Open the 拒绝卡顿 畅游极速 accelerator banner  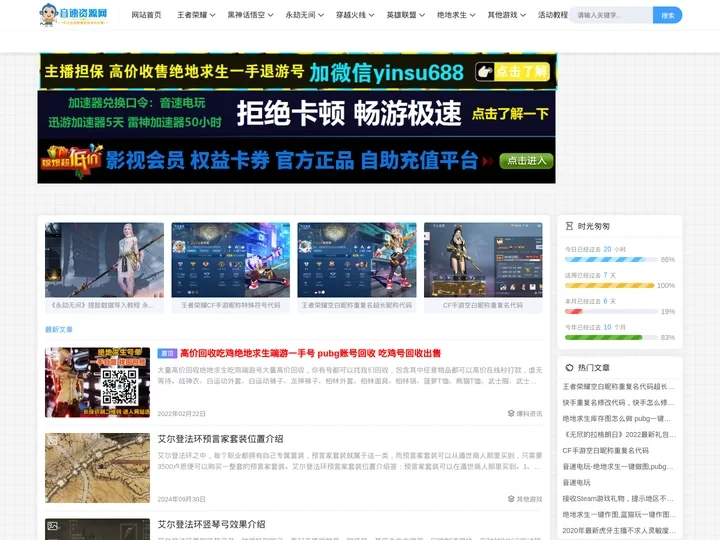point(297,113)
